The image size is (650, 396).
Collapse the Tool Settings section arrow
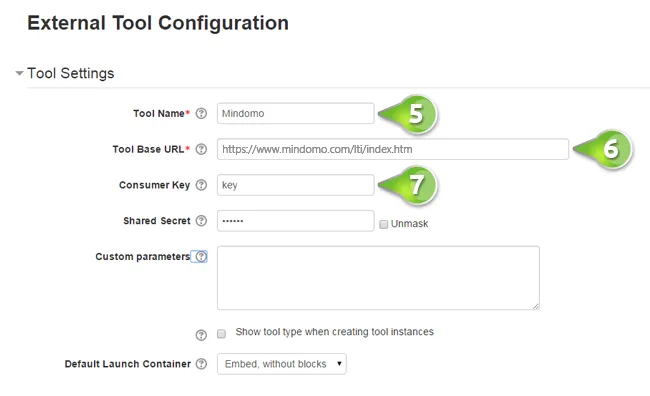pos(19,73)
